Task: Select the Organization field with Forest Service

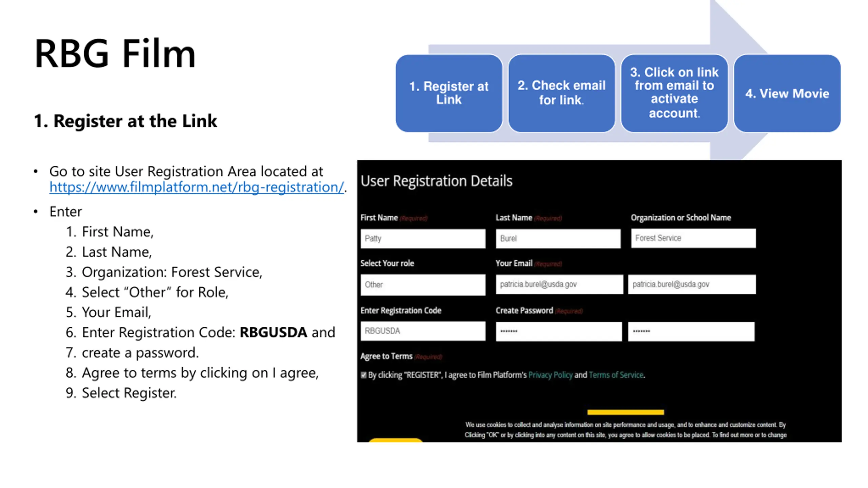Action: (x=693, y=238)
